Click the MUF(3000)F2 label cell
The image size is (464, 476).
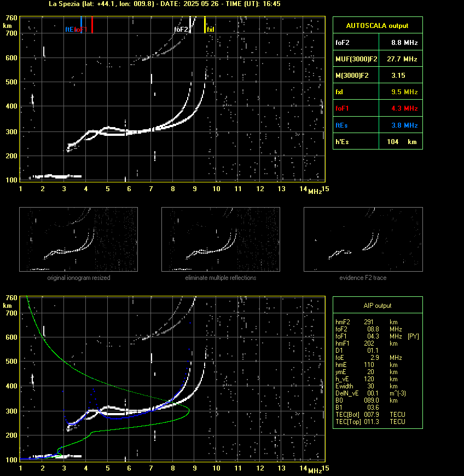click(356, 59)
